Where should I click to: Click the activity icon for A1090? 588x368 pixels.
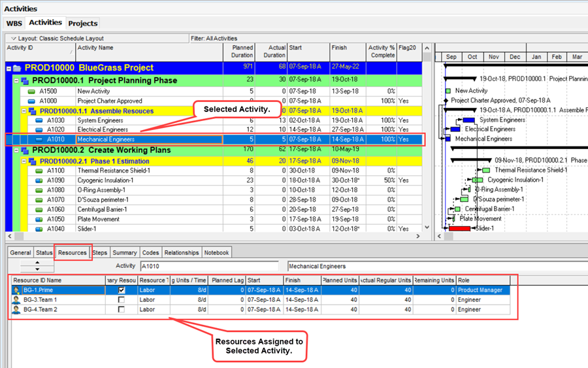coord(39,181)
